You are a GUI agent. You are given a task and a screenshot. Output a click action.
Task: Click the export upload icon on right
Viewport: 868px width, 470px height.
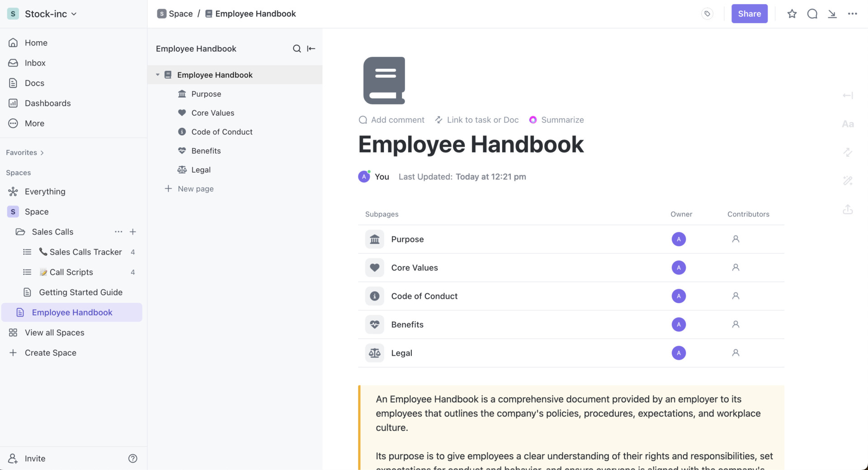848,210
